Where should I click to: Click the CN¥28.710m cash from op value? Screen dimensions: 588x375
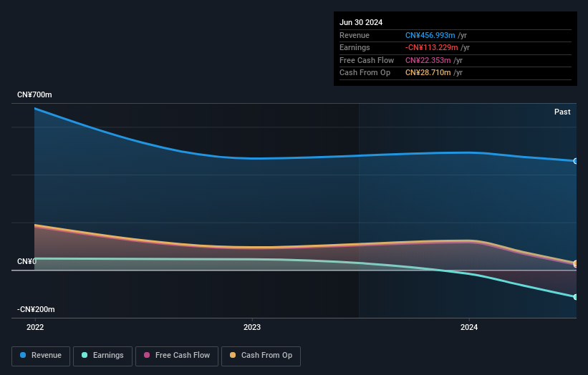tap(428, 73)
